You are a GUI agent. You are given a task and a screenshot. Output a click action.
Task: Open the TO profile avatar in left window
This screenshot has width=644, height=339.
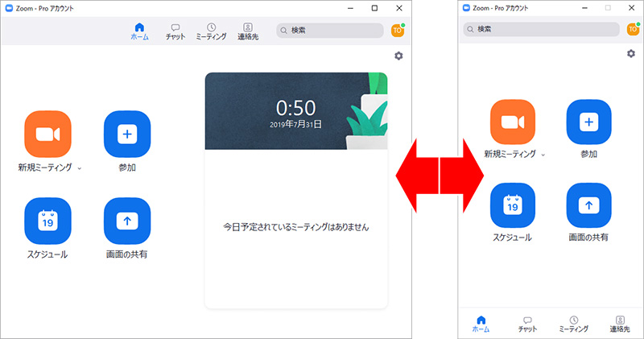(397, 30)
